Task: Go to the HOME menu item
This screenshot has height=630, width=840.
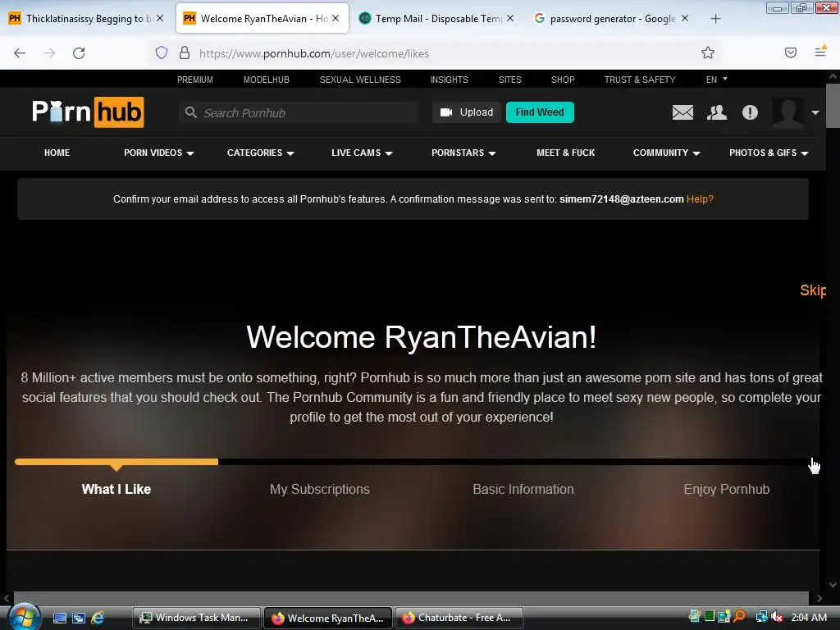Action: [x=57, y=153]
